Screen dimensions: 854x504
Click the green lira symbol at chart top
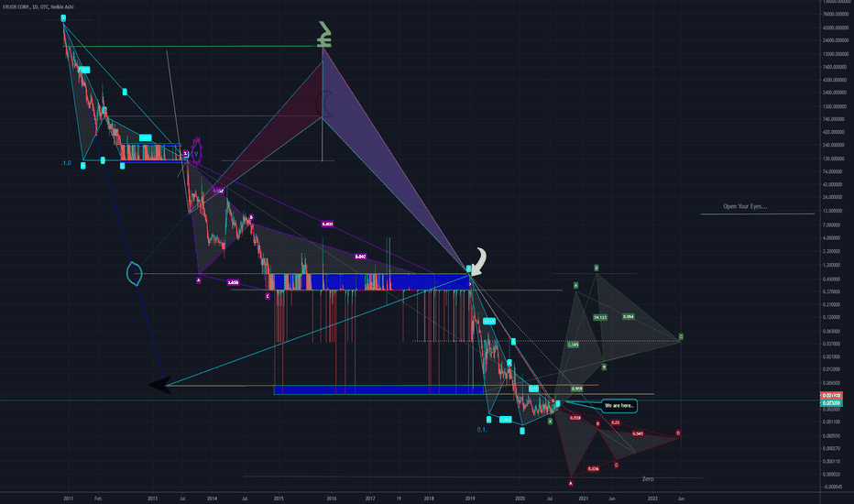click(x=324, y=35)
